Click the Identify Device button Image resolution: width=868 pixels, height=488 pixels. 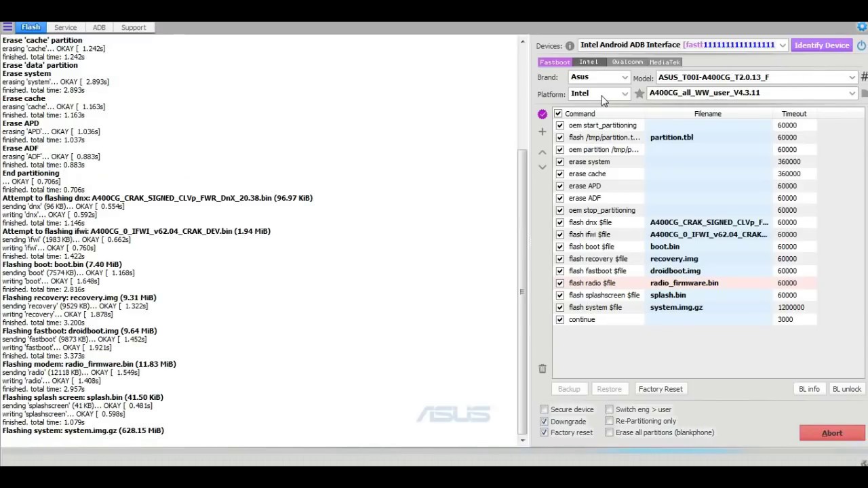[822, 45]
